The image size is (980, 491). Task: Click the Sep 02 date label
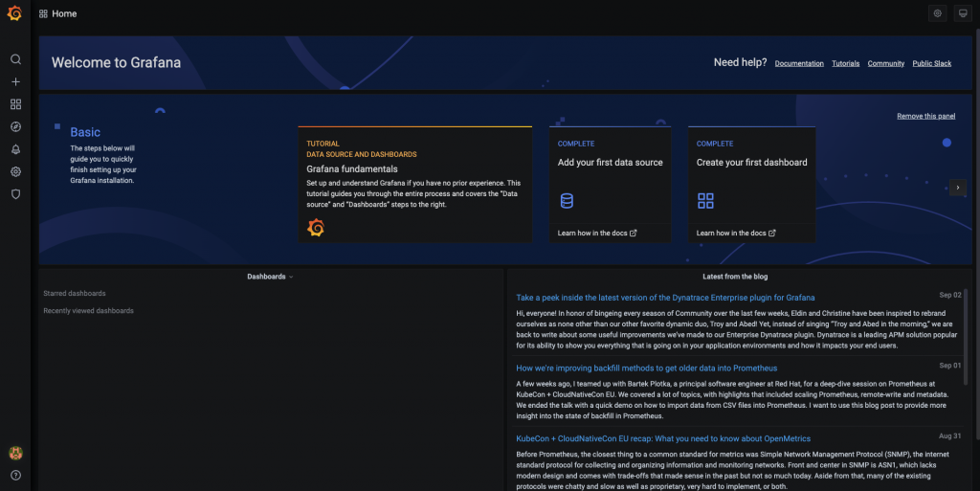(x=950, y=295)
